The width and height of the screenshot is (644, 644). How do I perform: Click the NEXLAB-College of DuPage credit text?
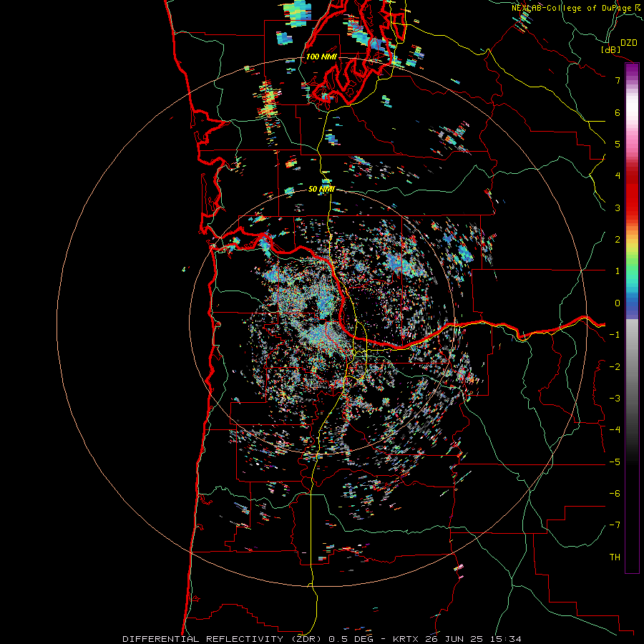click(x=574, y=8)
